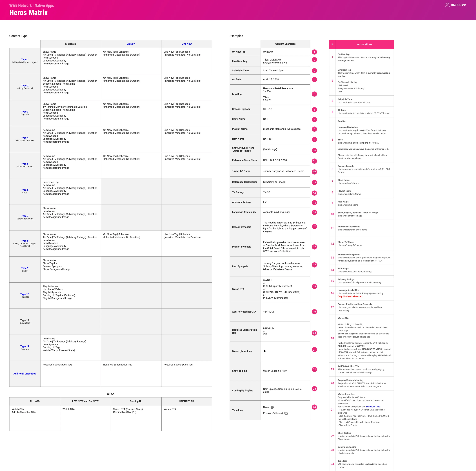Screen dimensions: 476x471
Task: Click the "Stephanie McMahon: All Business" example
Action: coord(282,129)
